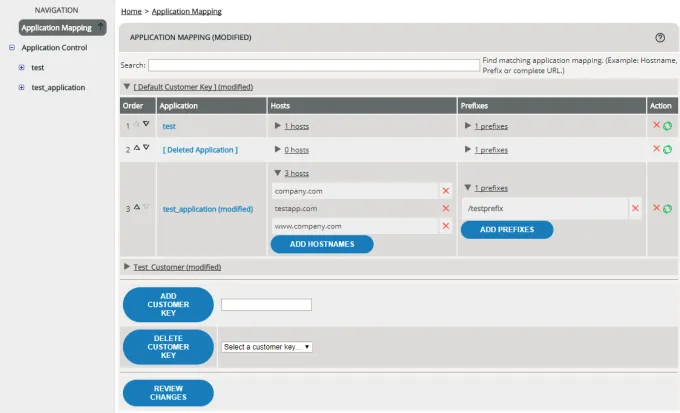Remove the /testprefix prefix
Screen dimensions: 680x413
[x=635, y=208]
